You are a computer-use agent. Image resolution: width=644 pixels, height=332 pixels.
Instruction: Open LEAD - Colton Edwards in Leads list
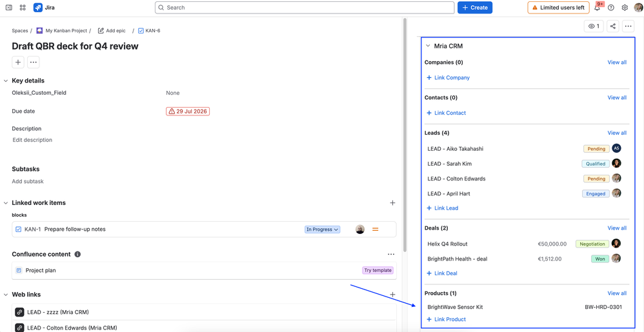[x=456, y=179]
